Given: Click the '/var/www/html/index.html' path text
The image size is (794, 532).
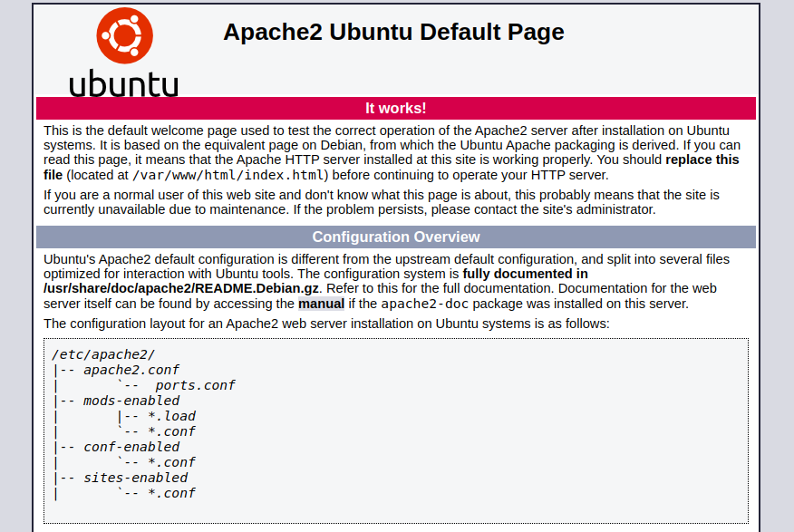Looking at the screenshot, I should click(228, 175).
